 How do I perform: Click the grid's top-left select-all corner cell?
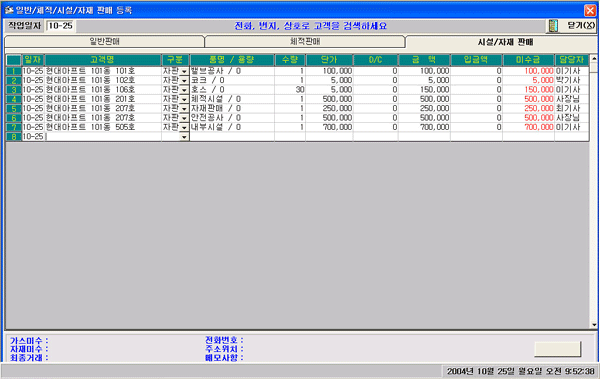point(14,60)
